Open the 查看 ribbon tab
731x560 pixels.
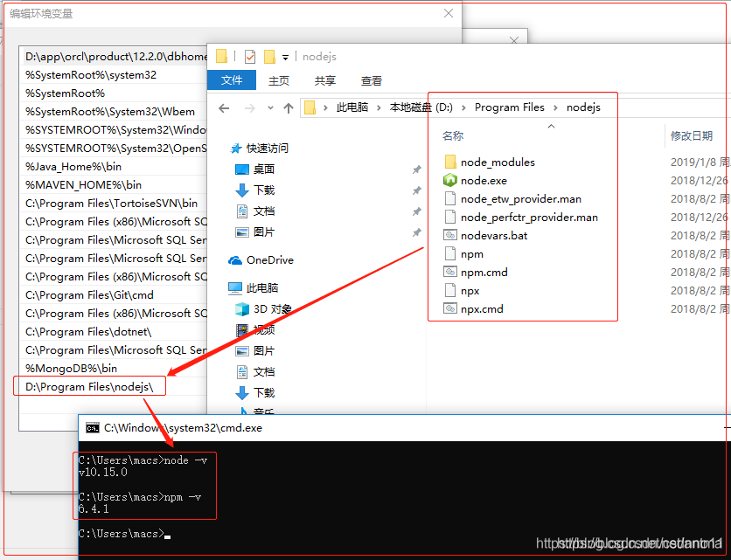(372, 80)
